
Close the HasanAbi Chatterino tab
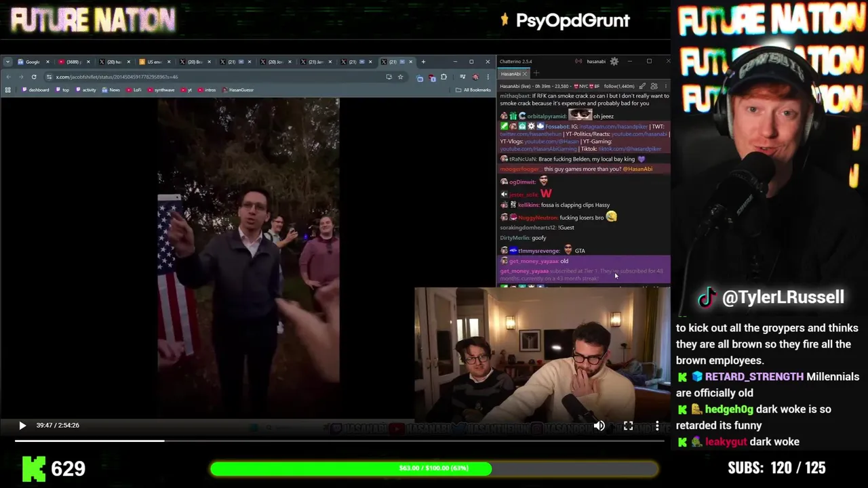coord(525,74)
